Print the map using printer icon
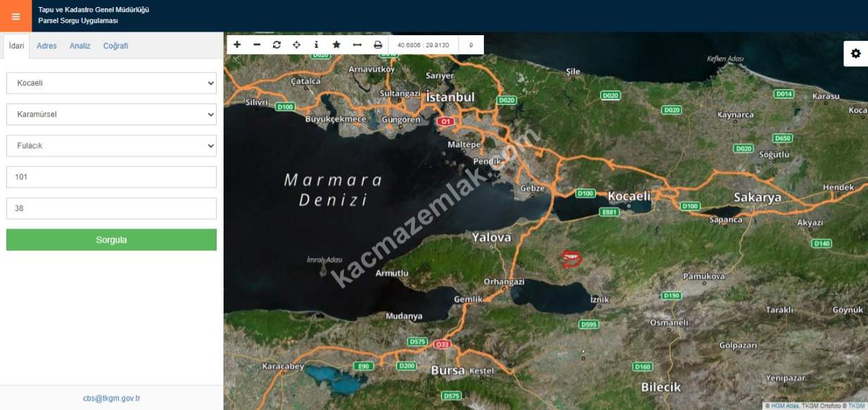Viewport: 868px width, 410px height. click(378, 45)
